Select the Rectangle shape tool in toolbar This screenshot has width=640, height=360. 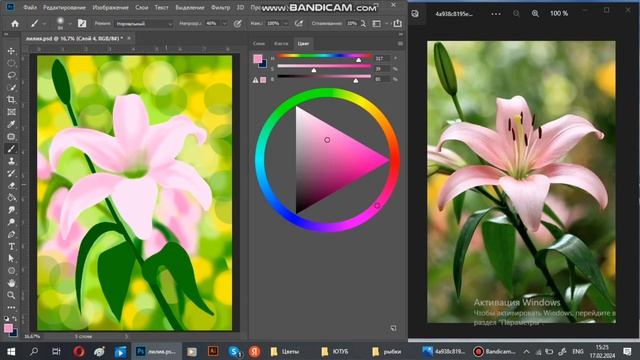click(11, 137)
